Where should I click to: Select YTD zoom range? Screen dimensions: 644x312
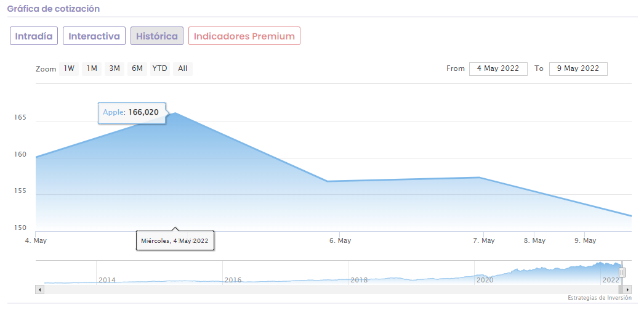(x=160, y=68)
